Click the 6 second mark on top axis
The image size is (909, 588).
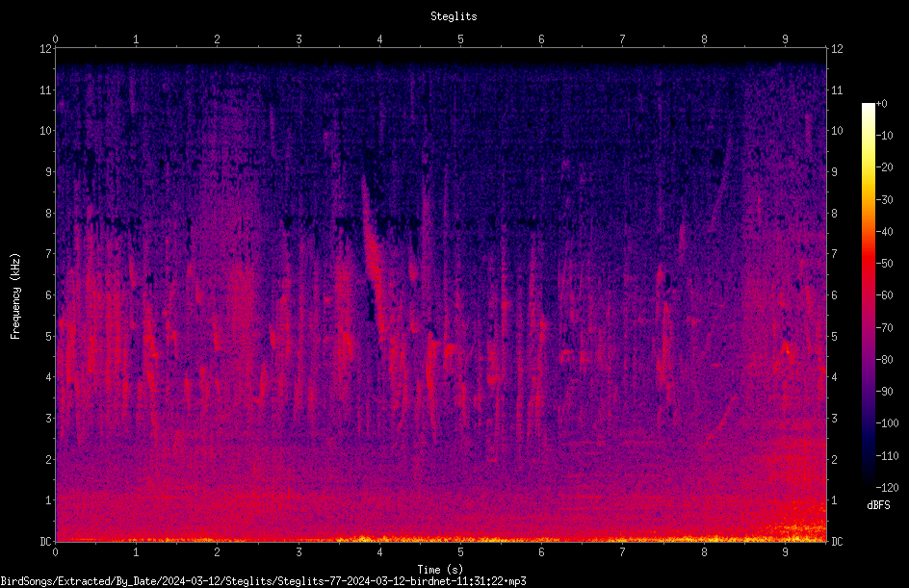[x=541, y=38]
